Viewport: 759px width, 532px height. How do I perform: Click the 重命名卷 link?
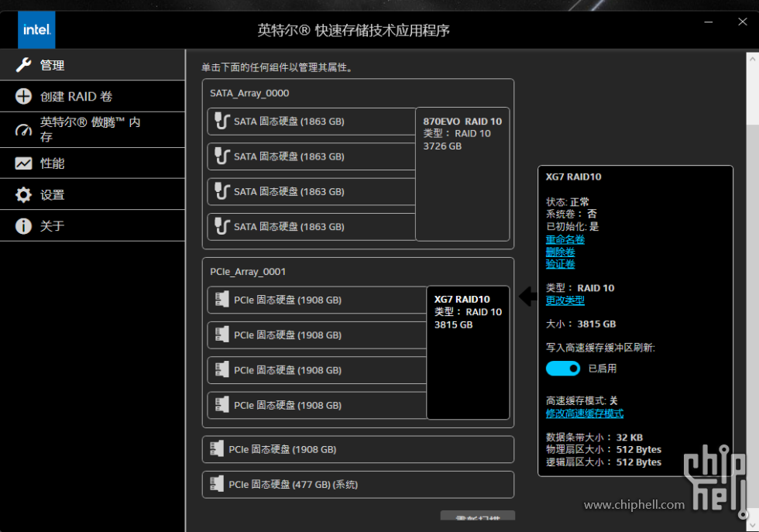pos(565,239)
